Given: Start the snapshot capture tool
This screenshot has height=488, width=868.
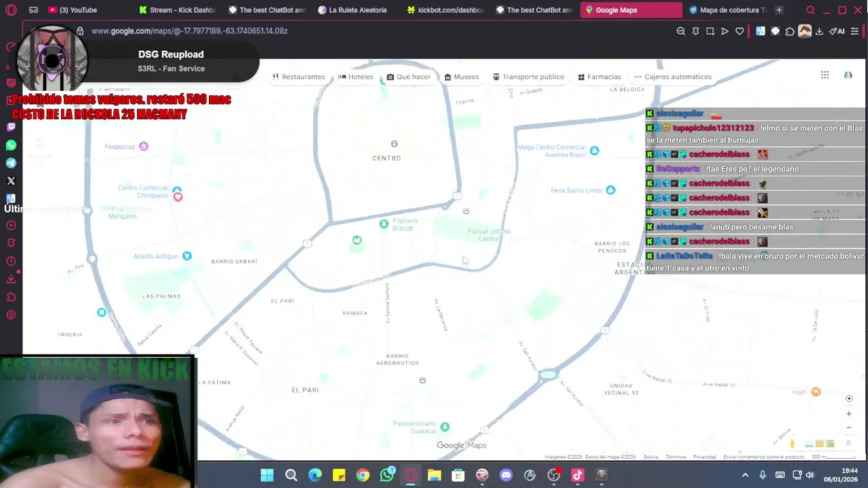Looking at the screenshot, I should (x=710, y=31).
